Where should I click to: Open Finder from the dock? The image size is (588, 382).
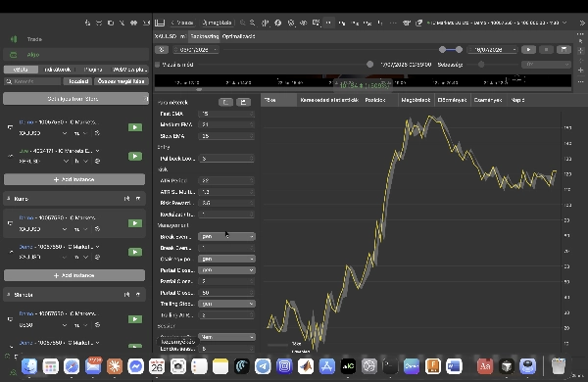[x=28, y=366]
